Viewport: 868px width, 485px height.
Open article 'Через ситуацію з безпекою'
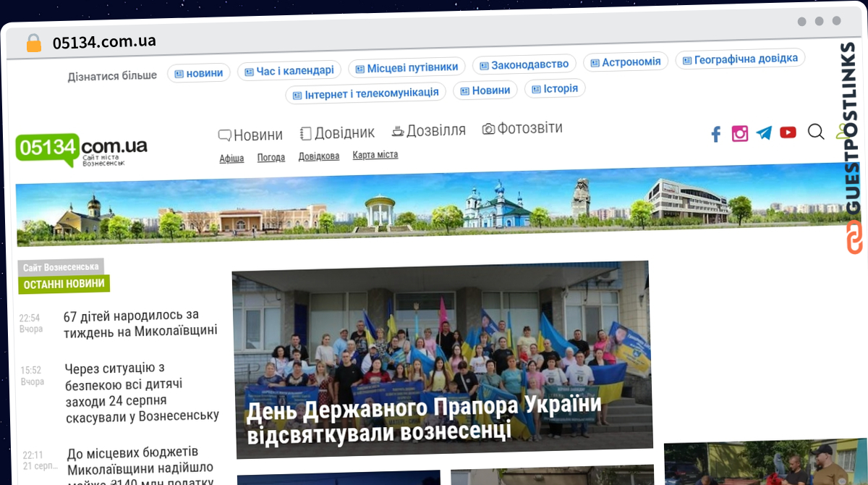coord(142,392)
